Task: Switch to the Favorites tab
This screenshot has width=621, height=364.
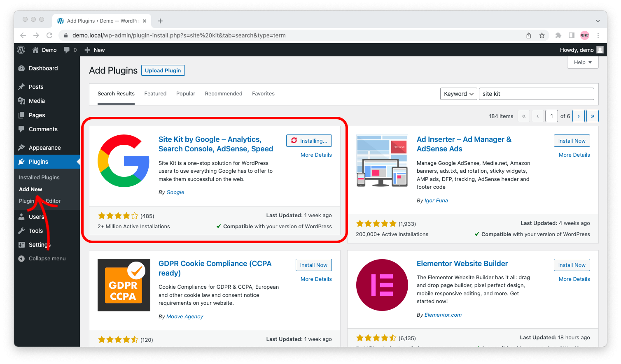Action: tap(263, 94)
